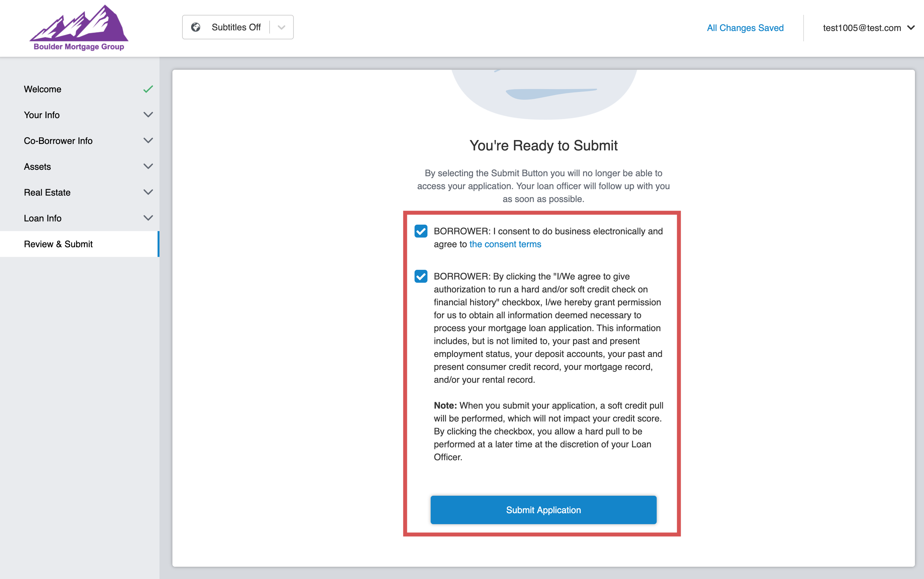Screen dimensions: 924x579
Task: Click the green checkmark next to Welcome
Action: pos(148,89)
